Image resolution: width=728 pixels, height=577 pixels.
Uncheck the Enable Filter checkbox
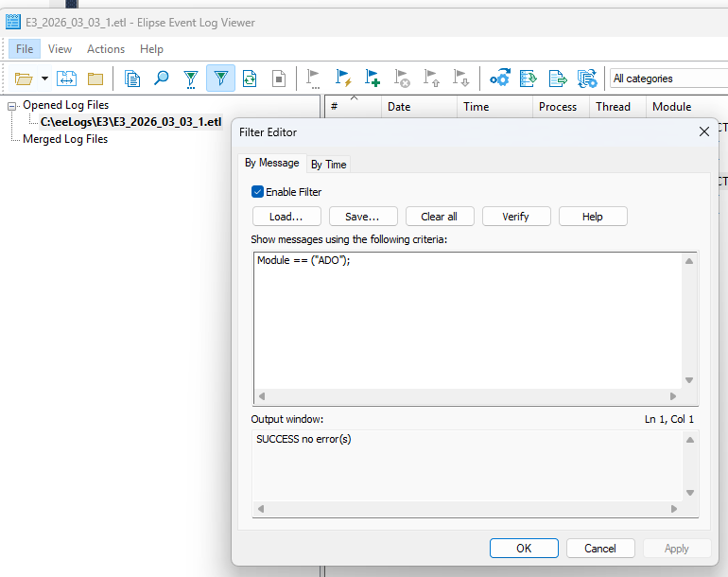point(257,192)
